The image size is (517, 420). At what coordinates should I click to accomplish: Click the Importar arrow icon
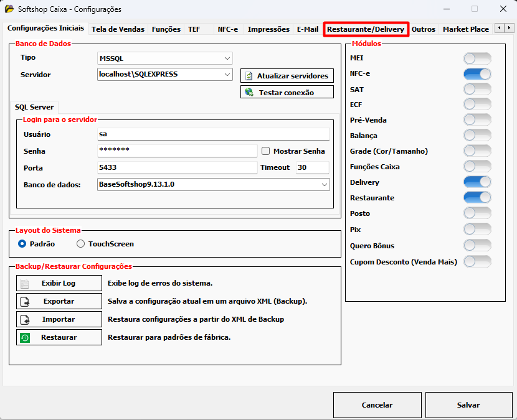tap(25, 319)
